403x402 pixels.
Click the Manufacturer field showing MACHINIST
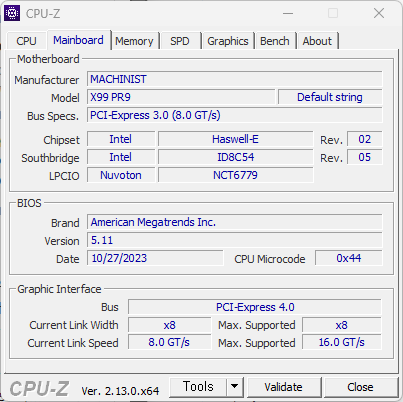(x=235, y=79)
